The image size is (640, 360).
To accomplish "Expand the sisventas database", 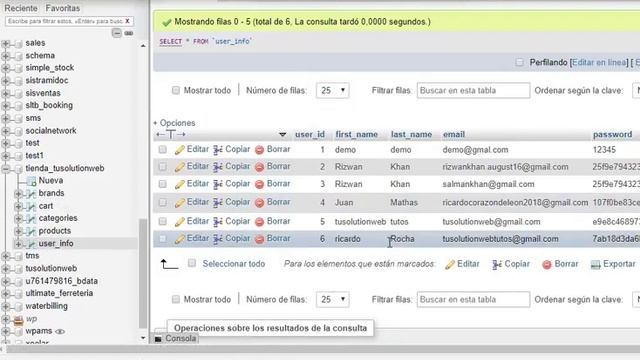I will click(5, 93).
